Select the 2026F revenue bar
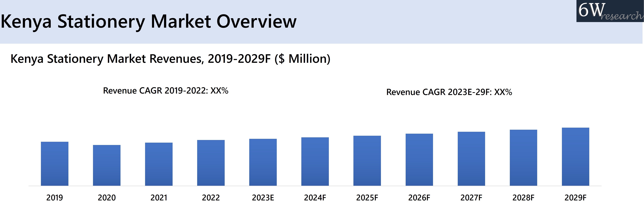This screenshot has width=644, height=206. [419, 160]
